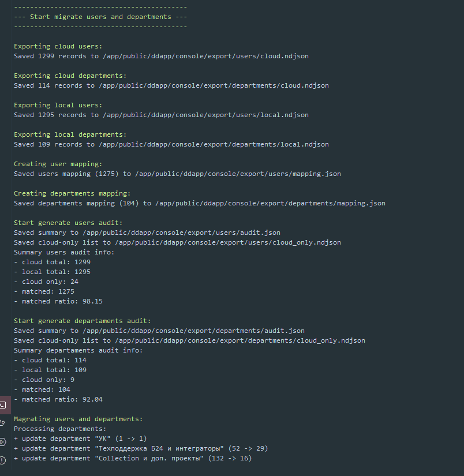
Task: Open the Git version control tool icon
Action: pyautogui.click(x=3, y=423)
